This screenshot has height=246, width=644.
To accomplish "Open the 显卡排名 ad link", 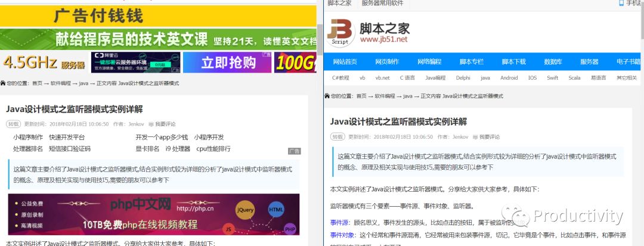I will [147, 149].
